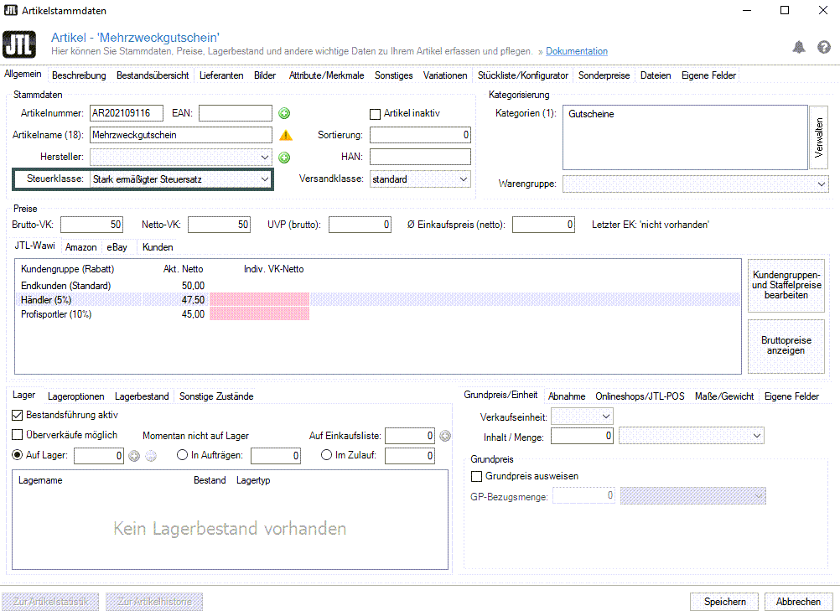Click the Speichern button
Viewport: 840px width, 616px height.
pos(724,602)
